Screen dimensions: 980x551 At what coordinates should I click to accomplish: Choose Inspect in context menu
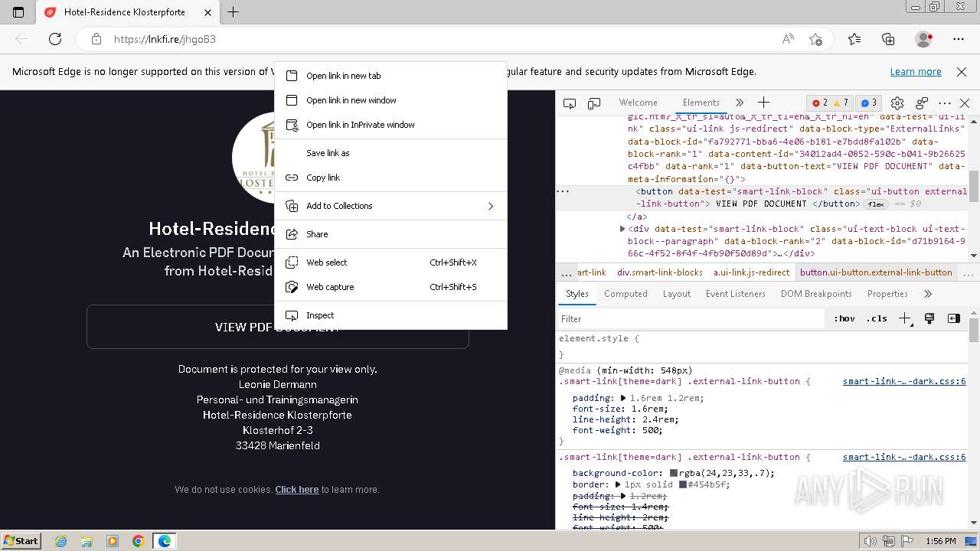[x=390, y=315]
